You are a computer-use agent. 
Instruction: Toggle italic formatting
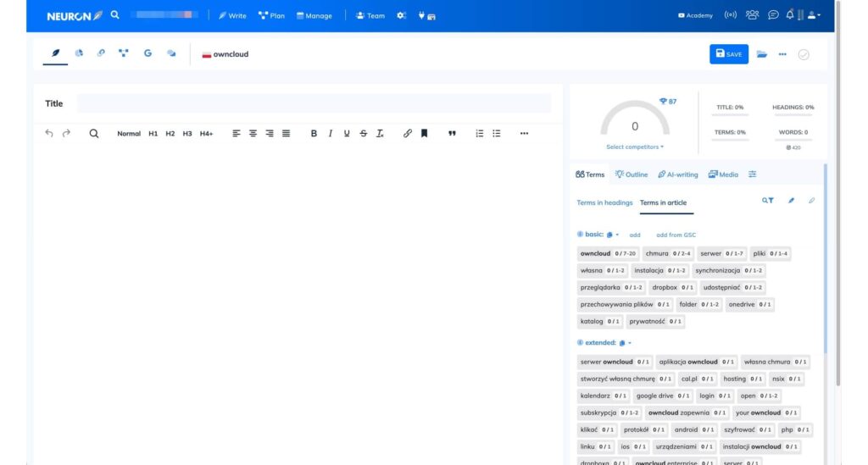tap(330, 133)
